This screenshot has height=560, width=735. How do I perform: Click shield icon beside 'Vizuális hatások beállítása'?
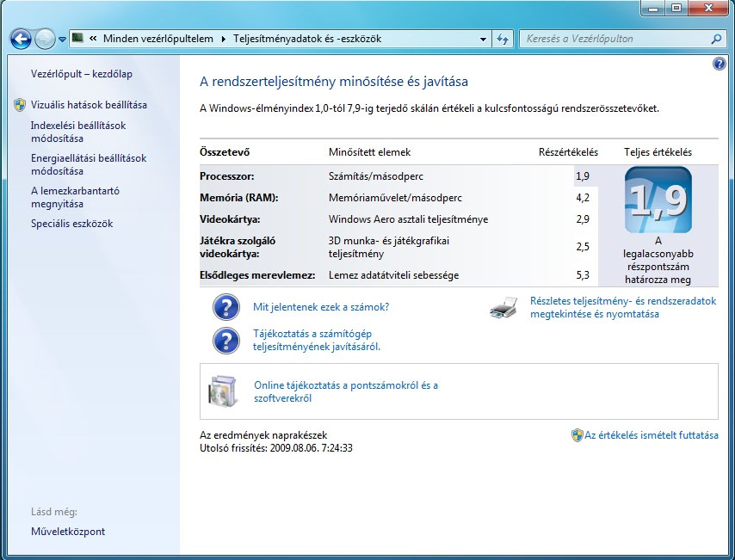tap(20, 105)
